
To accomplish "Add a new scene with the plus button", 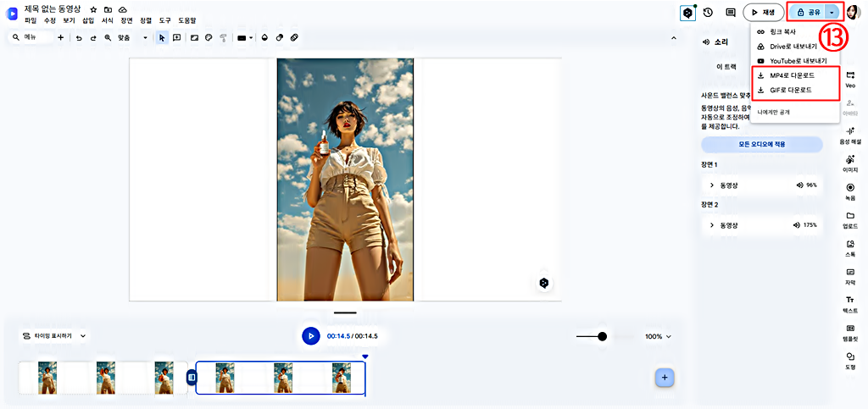I will pyautogui.click(x=665, y=378).
